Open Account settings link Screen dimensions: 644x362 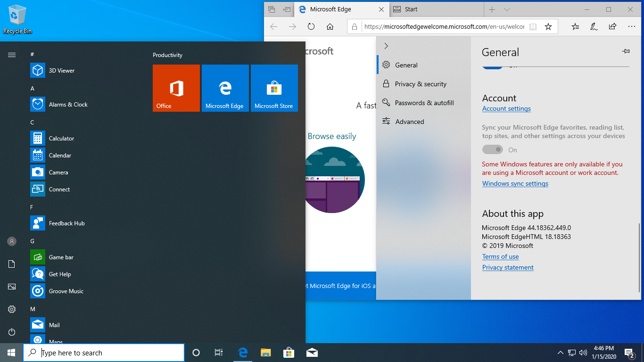[x=506, y=108]
